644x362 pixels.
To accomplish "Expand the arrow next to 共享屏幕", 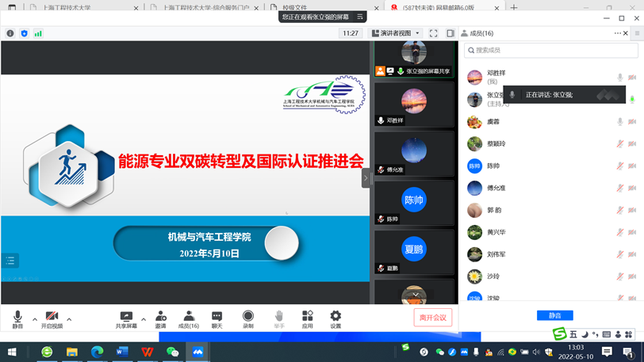I will pos(144,318).
